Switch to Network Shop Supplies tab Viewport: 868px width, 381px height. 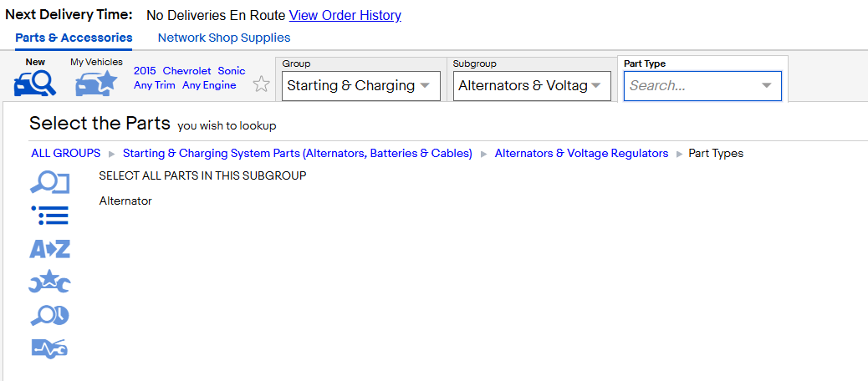point(224,38)
